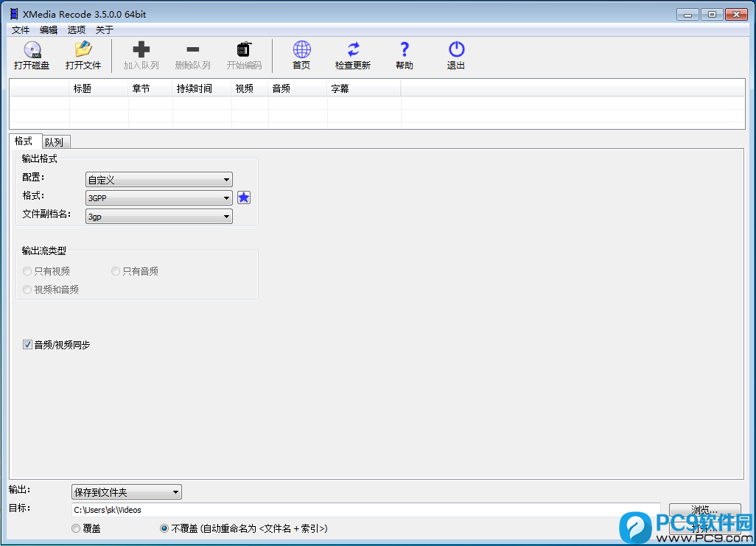The image size is (756, 546).
Task: Toggle the 音频/视频同步 checkbox
Action: [x=27, y=345]
